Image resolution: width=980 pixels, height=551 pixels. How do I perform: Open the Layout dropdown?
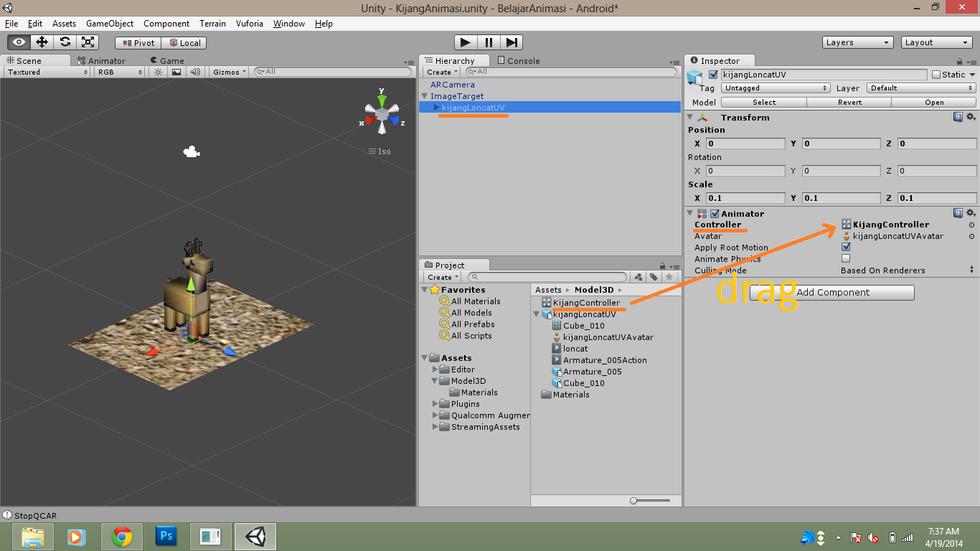[x=937, y=42]
